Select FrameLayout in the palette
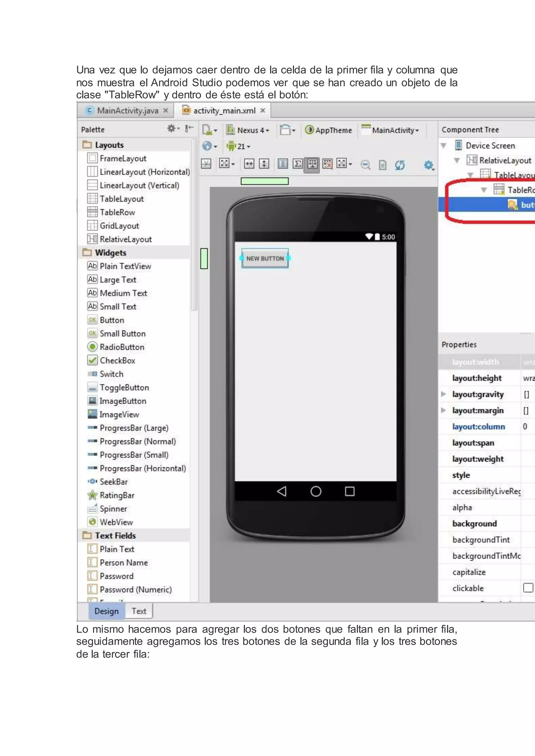This screenshot has height=756, width=535. click(117, 158)
